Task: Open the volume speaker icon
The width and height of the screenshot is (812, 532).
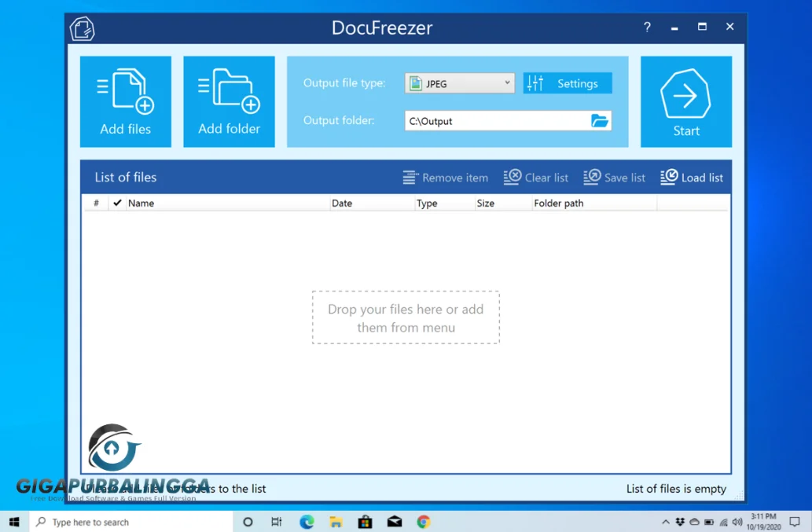Action: click(737, 522)
